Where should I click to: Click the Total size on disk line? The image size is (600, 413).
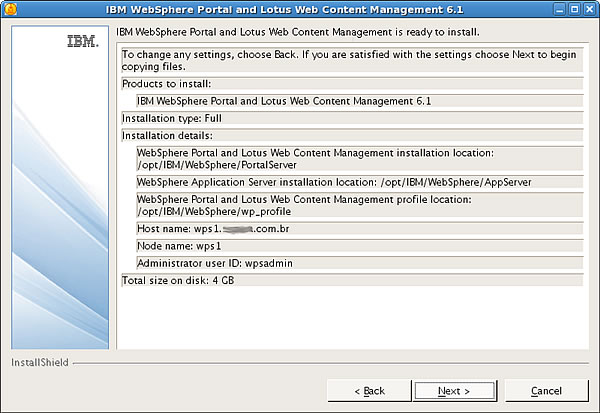(x=352, y=281)
